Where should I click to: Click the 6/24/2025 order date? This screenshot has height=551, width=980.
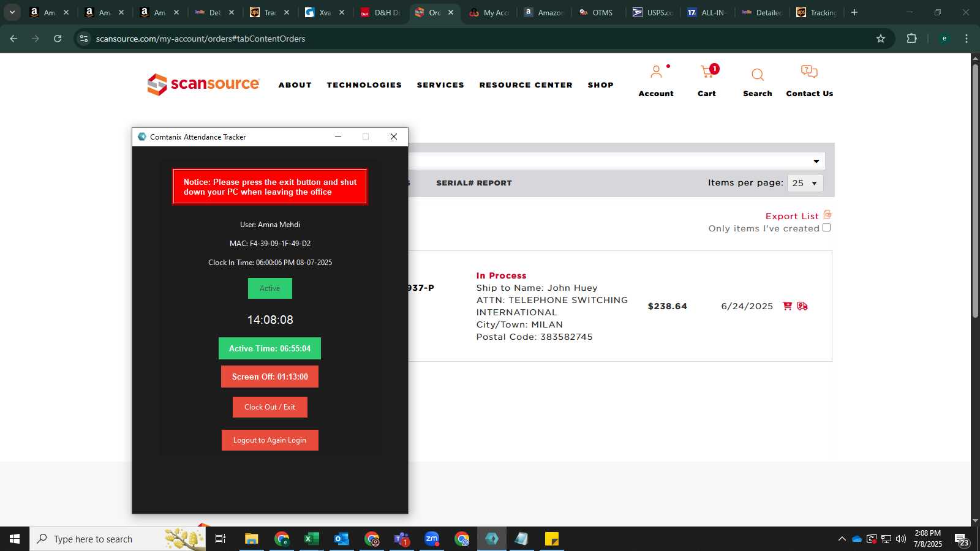pyautogui.click(x=747, y=306)
